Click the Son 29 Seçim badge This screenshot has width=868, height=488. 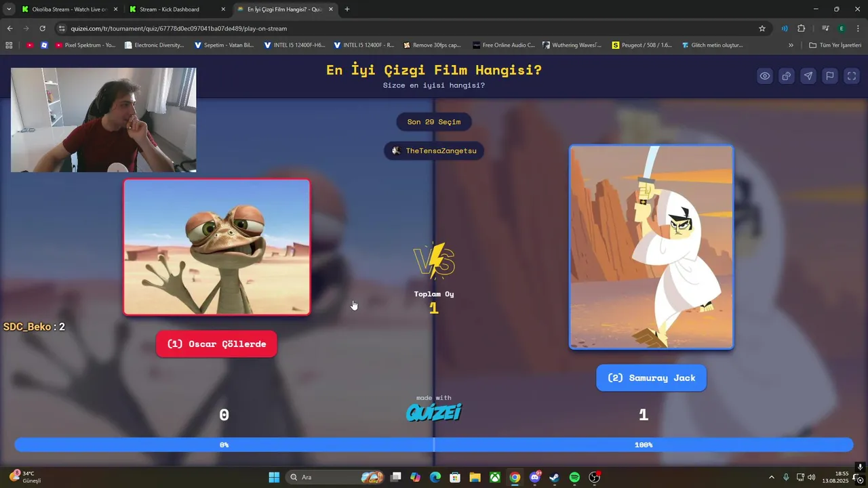434,122
